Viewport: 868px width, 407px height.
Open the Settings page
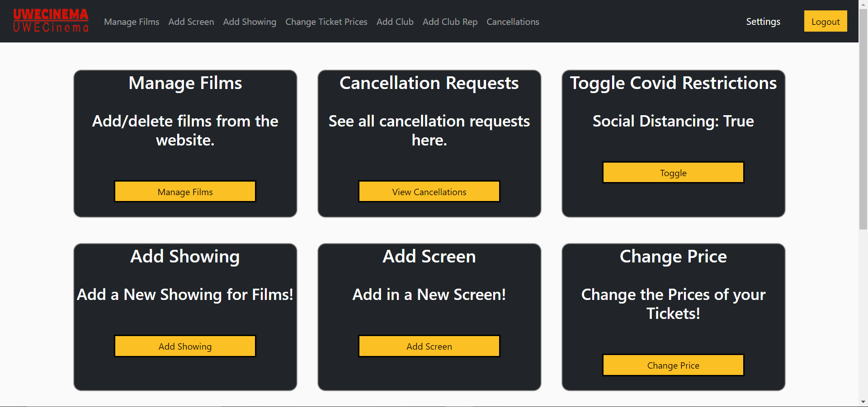pyautogui.click(x=763, y=21)
